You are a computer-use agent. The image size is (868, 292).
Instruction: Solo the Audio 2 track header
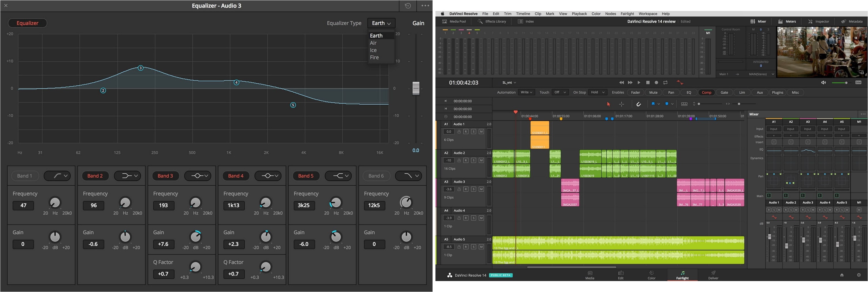click(473, 161)
